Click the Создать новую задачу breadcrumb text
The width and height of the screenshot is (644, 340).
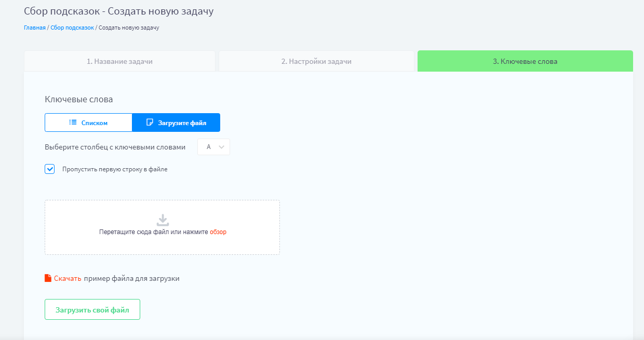click(x=128, y=28)
